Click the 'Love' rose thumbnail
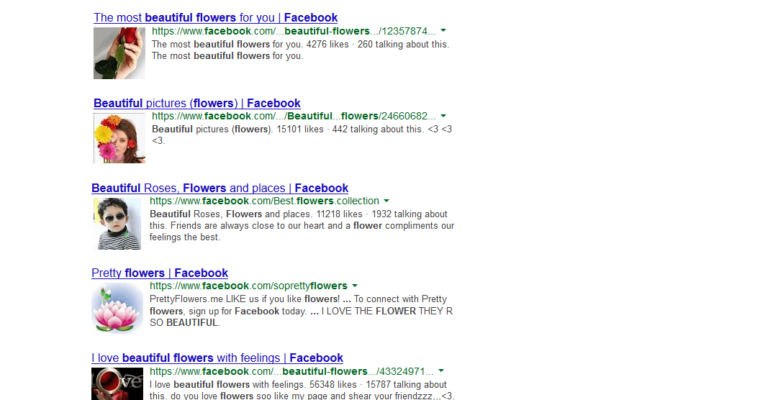Screen dimensions: 760x400 pyautogui.click(x=117, y=384)
